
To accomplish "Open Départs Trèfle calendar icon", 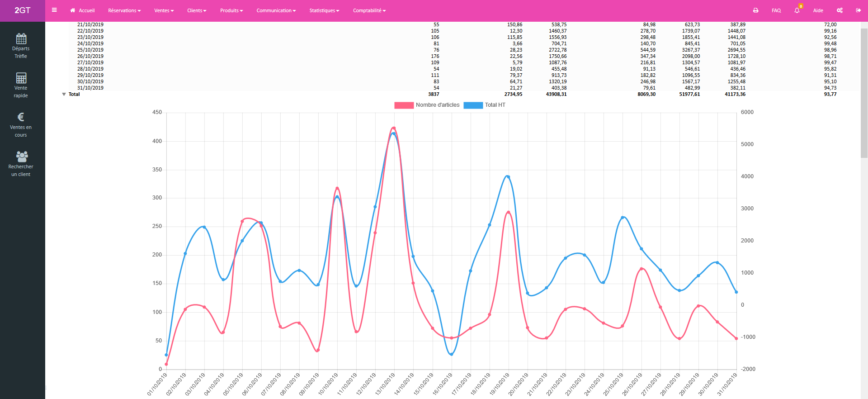I will tap(21, 38).
